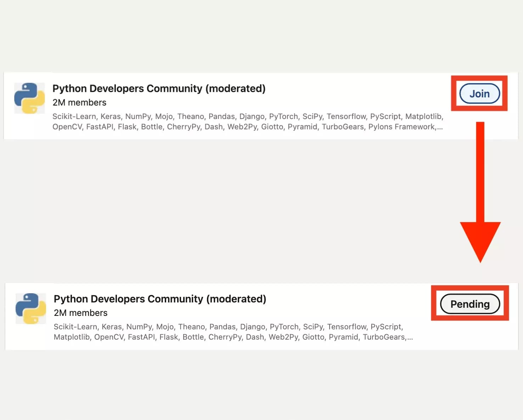This screenshot has height=420, width=523.
Task: Open the Python Developers Community group page
Action: [159, 89]
